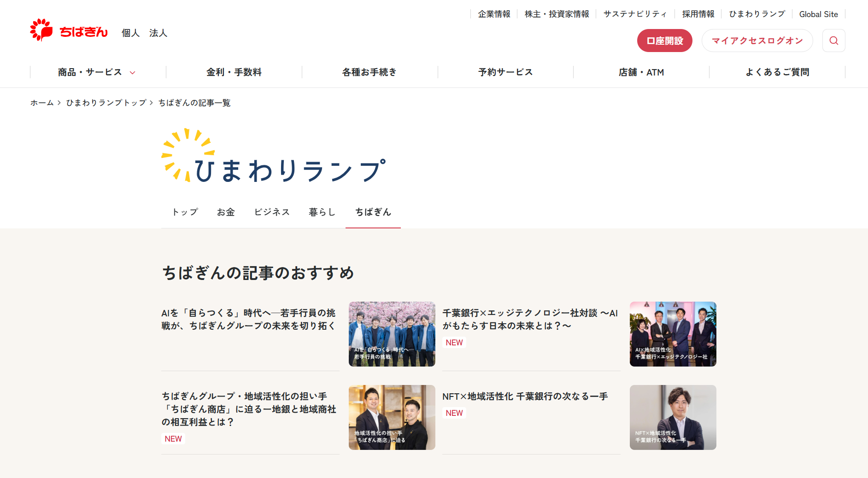The height and width of the screenshot is (478, 868).
Task: Click NEW badge under 千葉銀行×エッジテクノロジー article
Action: tap(454, 343)
